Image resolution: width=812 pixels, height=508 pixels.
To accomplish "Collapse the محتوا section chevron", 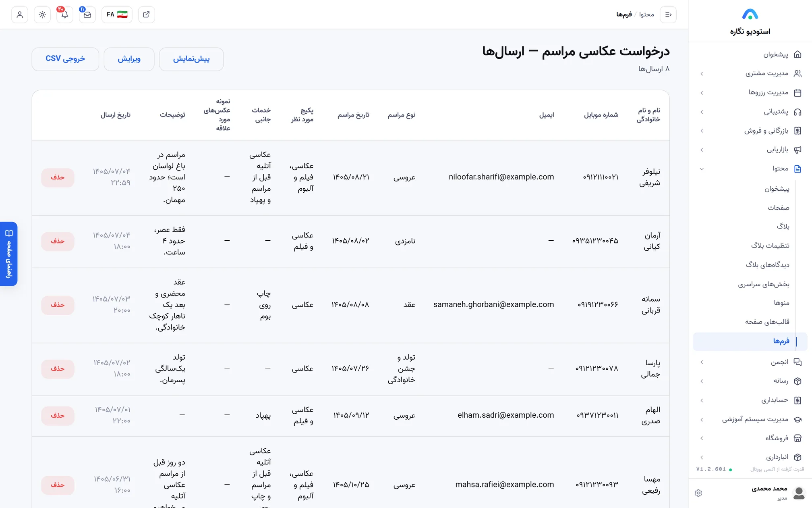I will [702, 169].
